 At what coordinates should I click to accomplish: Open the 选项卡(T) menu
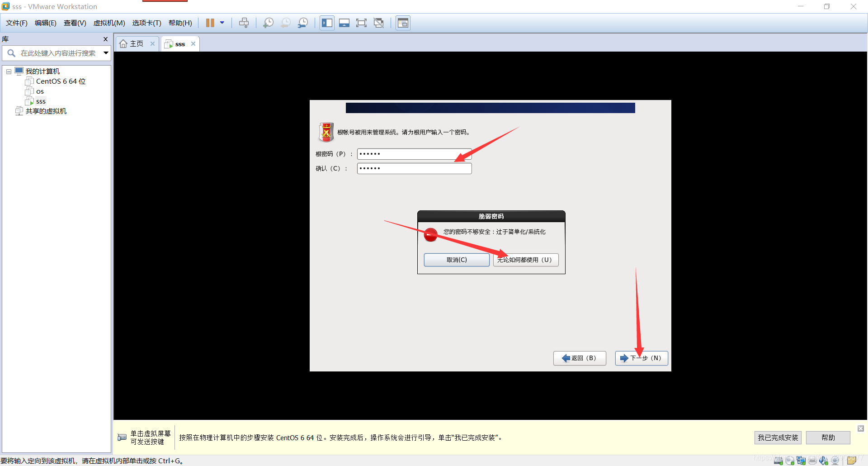pyautogui.click(x=147, y=23)
